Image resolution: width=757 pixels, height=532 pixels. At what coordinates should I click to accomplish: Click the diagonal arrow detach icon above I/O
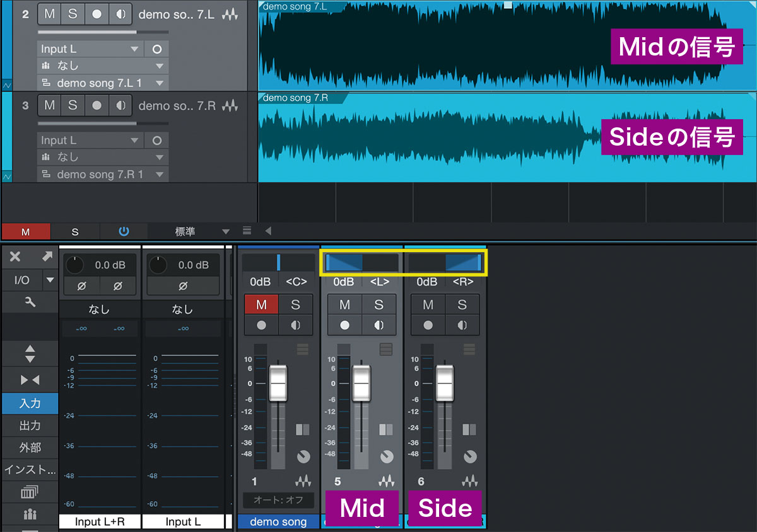coord(46,257)
